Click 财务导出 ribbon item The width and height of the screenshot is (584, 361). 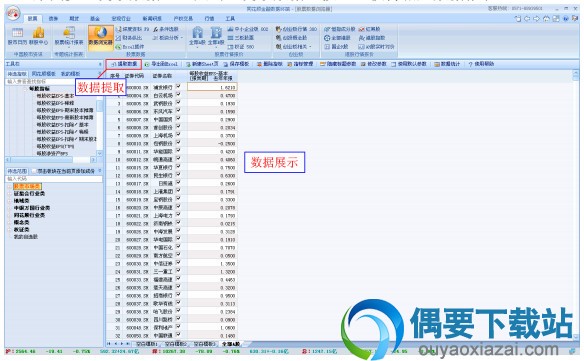(x=129, y=38)
